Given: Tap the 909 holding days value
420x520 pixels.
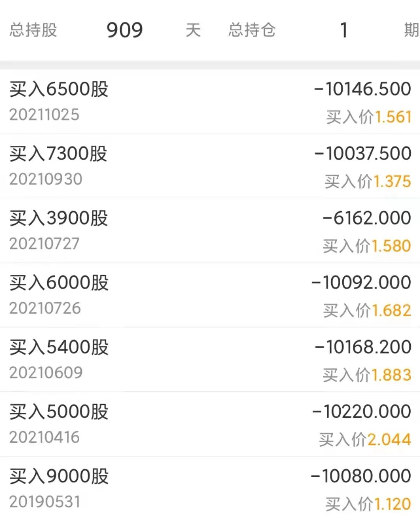Looking at the screenshot, I should tap(125, 30).
